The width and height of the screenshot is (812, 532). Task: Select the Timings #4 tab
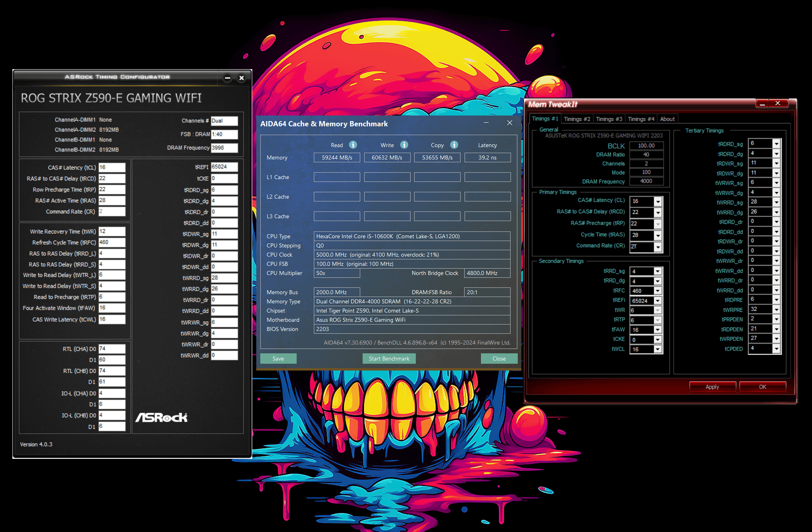click(641, 119)
